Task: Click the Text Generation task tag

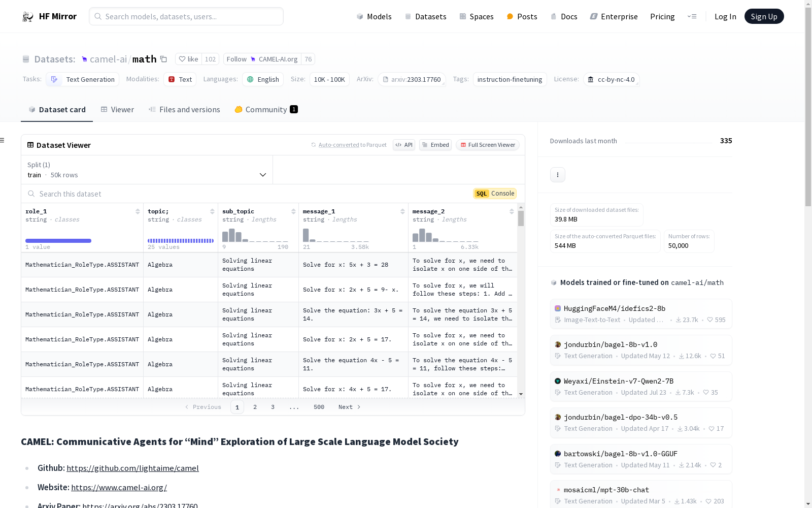Action: tap(83, 79)
